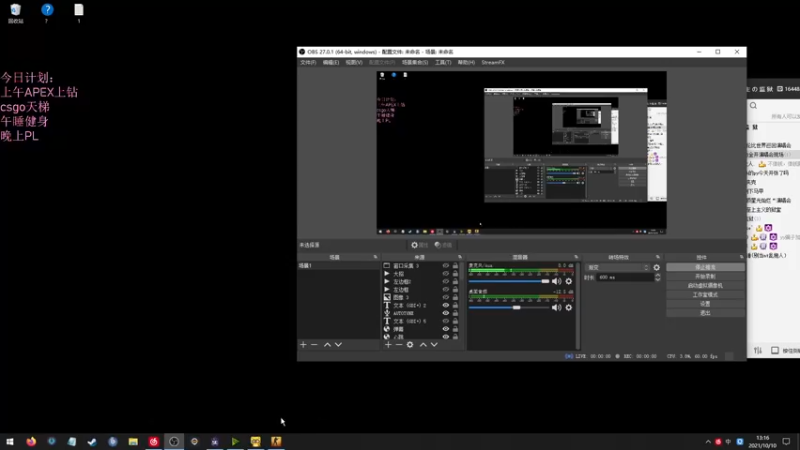Viewport: 800px width, 450px height.
Task: Open the Recycle Bin desktop icon
Action: coord(15,13)
